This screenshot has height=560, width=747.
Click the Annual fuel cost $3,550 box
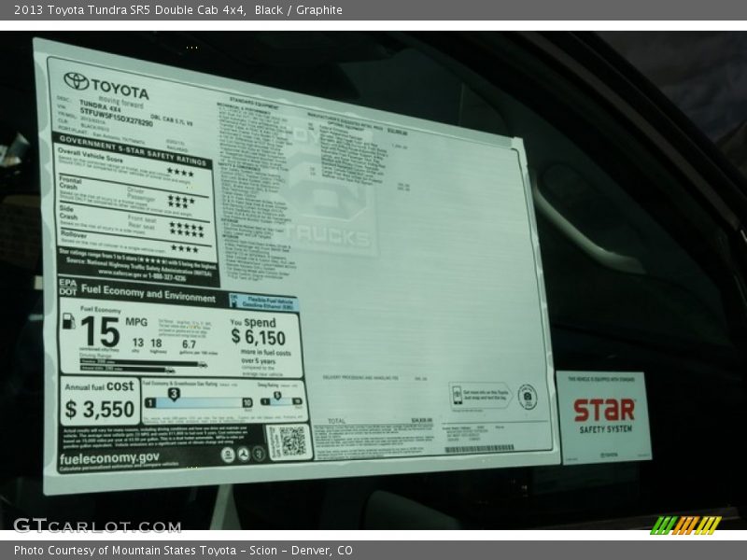click(100, 401)
